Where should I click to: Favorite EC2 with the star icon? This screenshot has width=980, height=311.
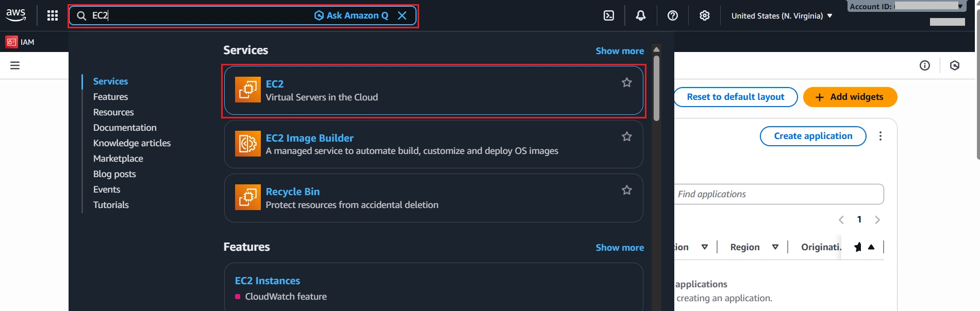[x=627, y=82]
